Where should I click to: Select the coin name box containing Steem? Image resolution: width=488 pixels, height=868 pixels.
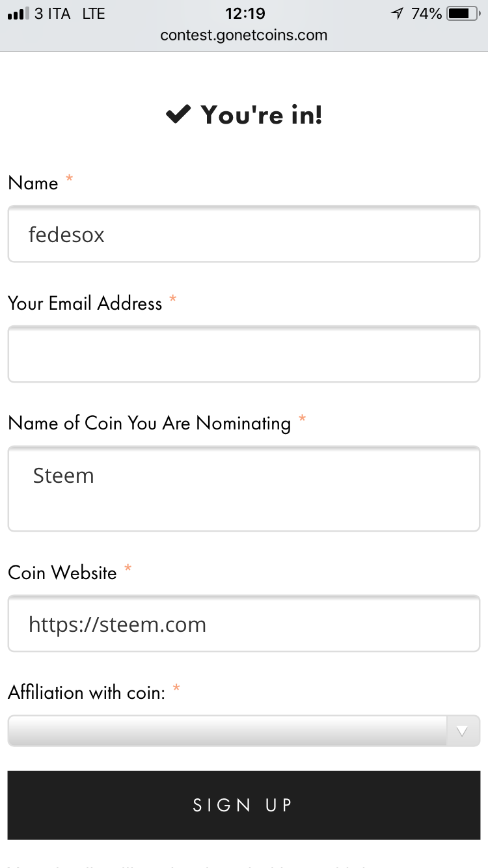pyautogui.click(x=243, y=488)
